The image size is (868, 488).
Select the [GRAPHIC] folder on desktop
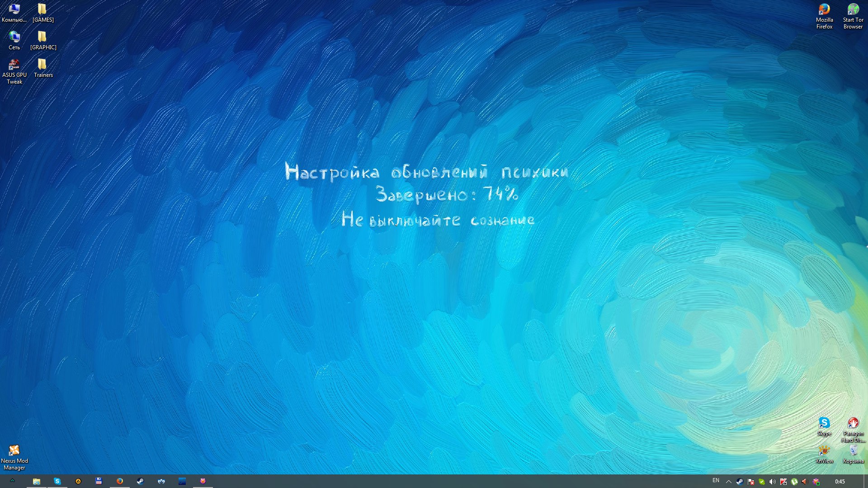click(42, 38)
